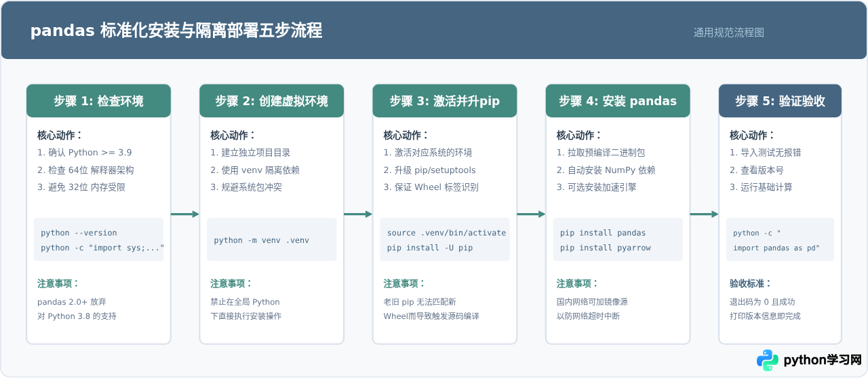Click the Python logo icon
868x378 pixels.
(x=768, y=360)
